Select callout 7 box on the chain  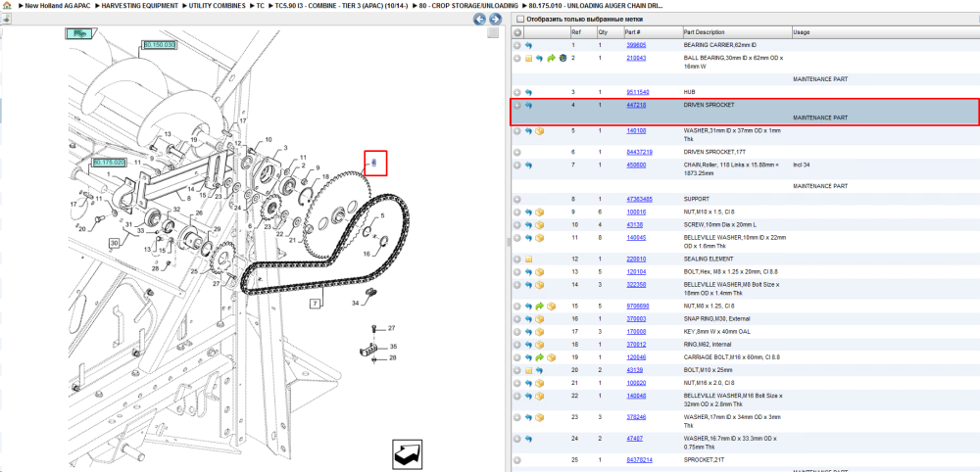click(315, 304)
